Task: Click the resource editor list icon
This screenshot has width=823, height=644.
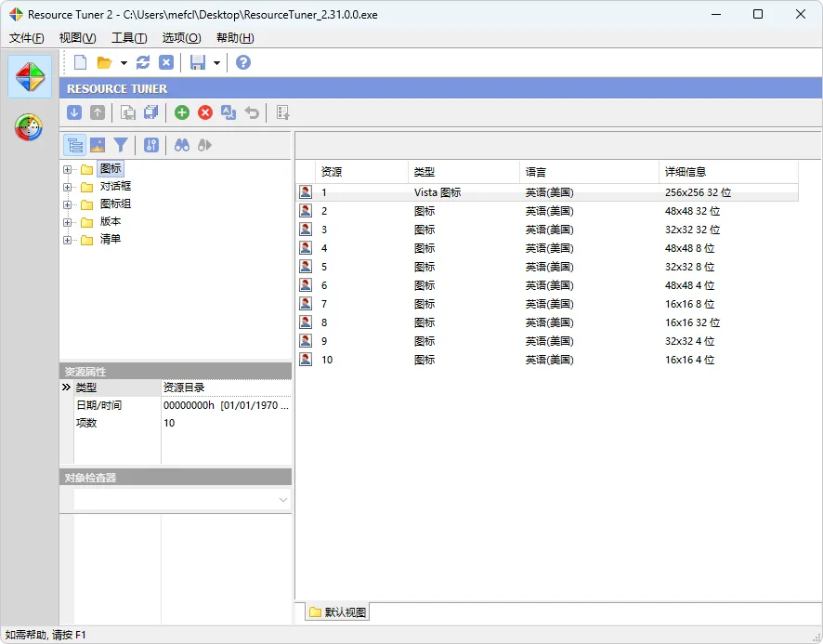Action: pos(283,112)
